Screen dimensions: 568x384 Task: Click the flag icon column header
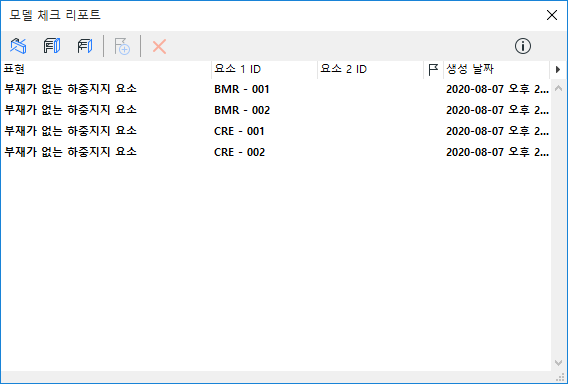[x=433, y=69]
